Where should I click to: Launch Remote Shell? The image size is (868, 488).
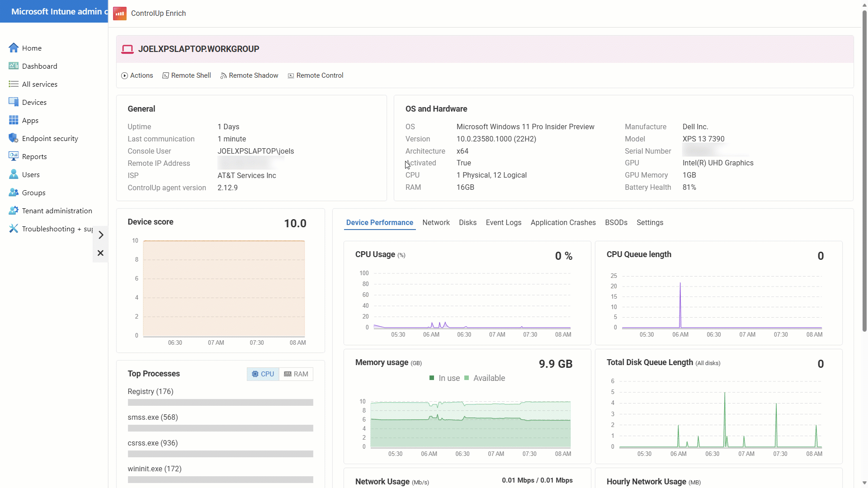pos(187,75)
